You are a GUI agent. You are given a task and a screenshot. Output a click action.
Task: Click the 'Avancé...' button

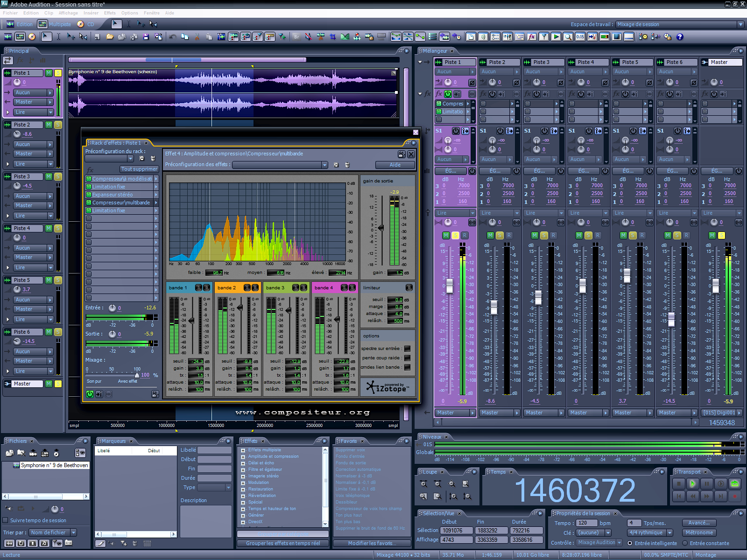[699, 523]
